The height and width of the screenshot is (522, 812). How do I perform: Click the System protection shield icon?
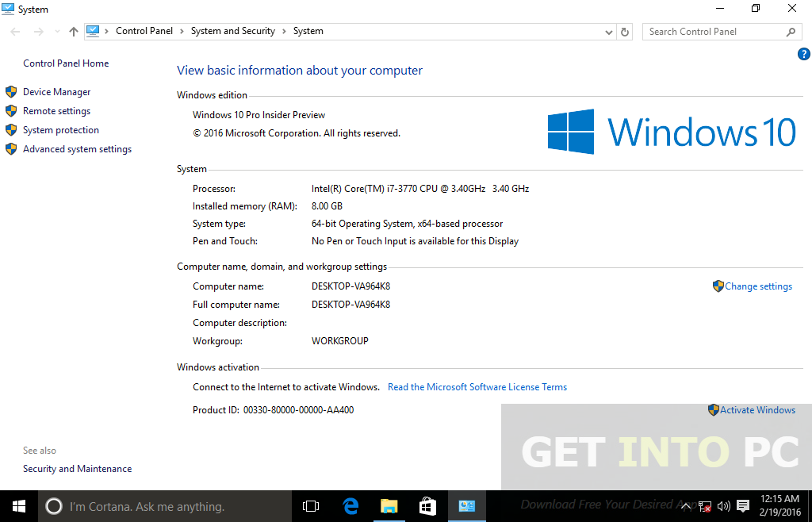click(x=11, y=130)
